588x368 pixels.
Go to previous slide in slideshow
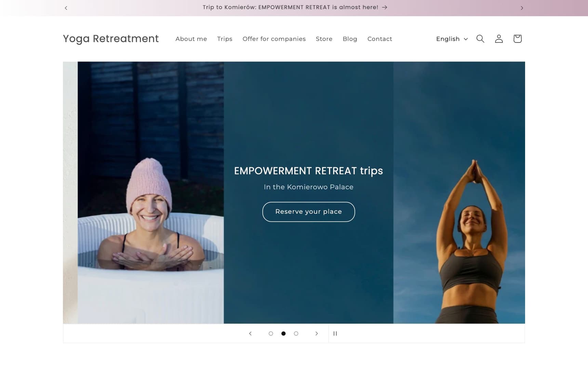250,333
